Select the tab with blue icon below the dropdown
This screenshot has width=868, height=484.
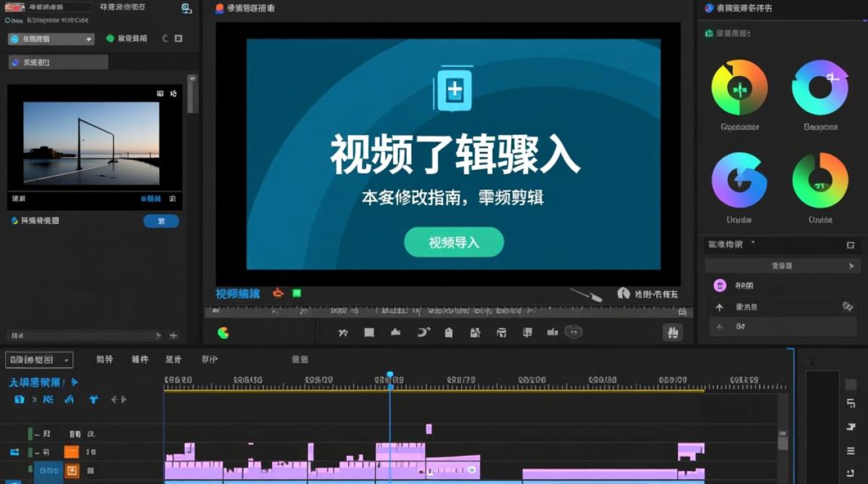(58, 62)
